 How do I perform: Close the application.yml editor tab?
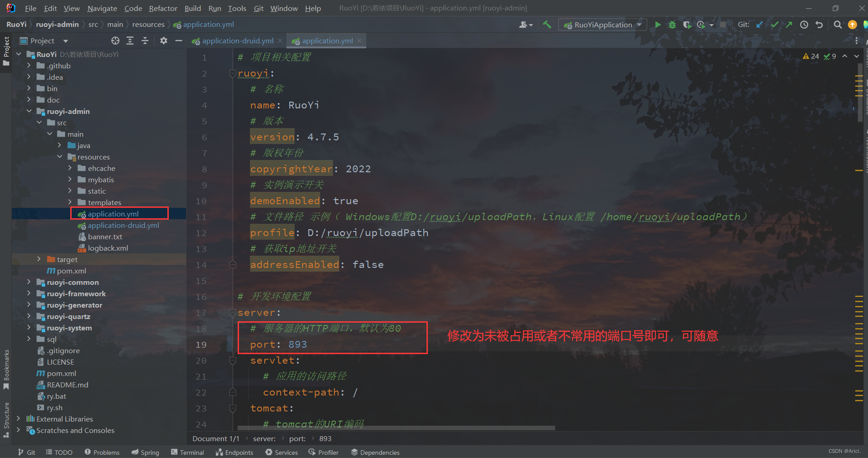[x=359, y=41]
